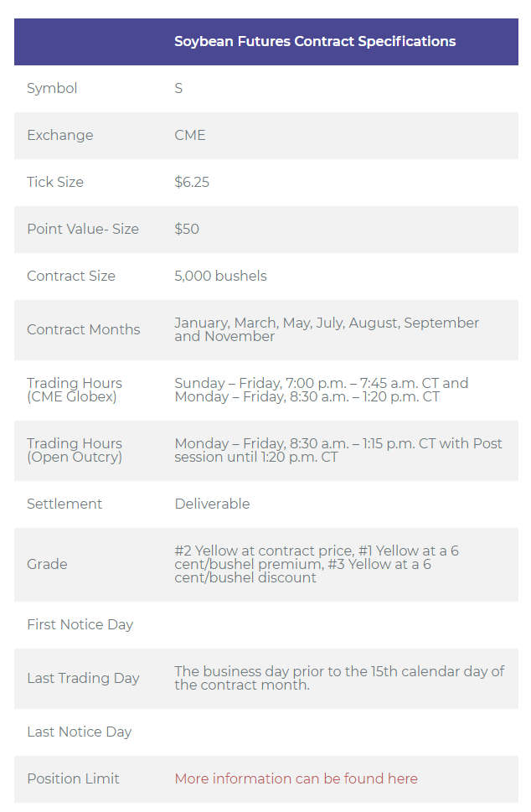Click the 'S' symbol value
531x812 pixels.
[x=178, y=88]
